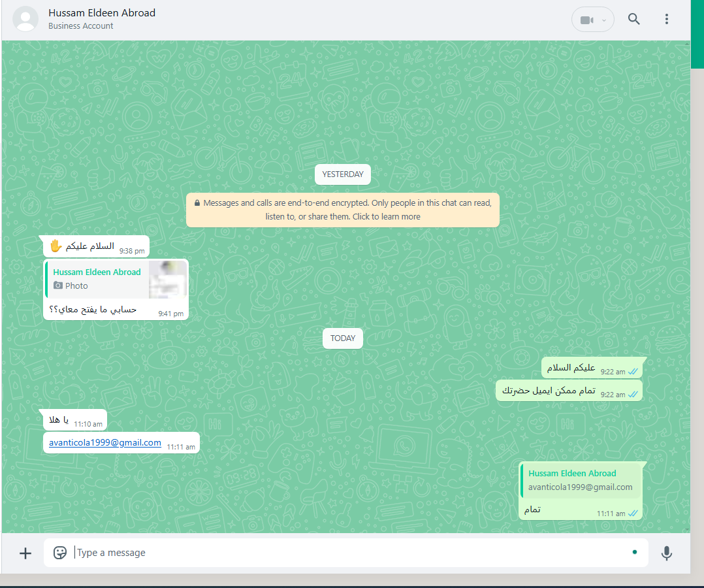Click the TODAY date chip
Screen dimensions: 704x588
pyautogui.click(x=343, y=338)
